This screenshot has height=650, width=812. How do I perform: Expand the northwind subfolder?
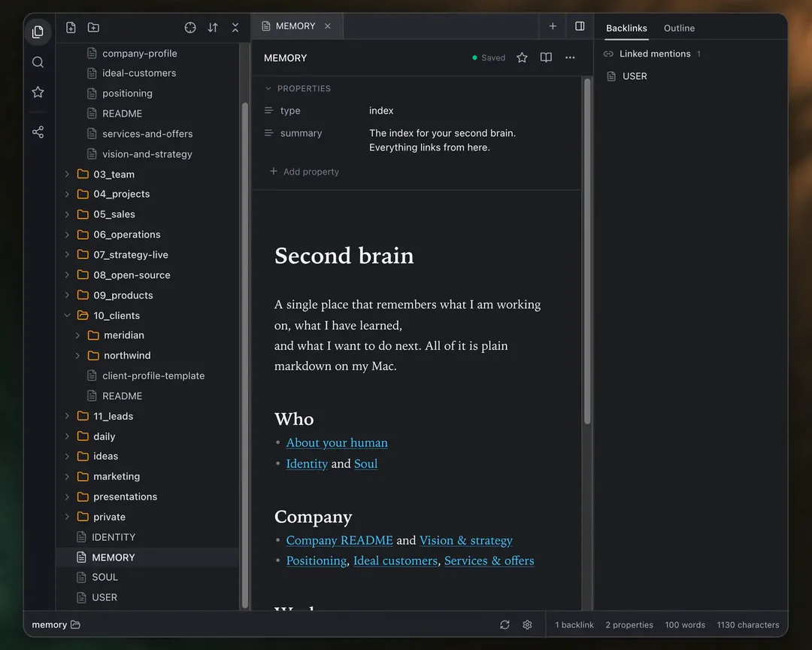tap(77, 356)
